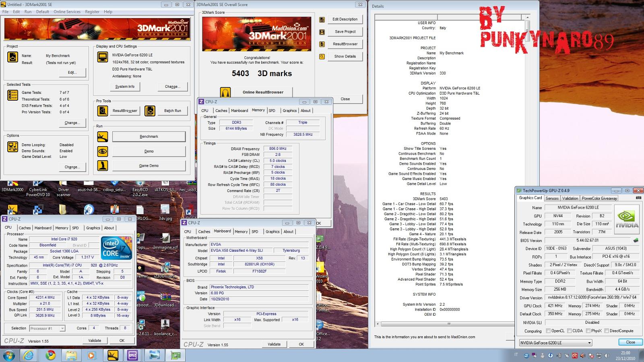The width and height of the screenshot is (644, 362).
Task: Open the Validation tab in GPU-Z
Action: (570, 198)
